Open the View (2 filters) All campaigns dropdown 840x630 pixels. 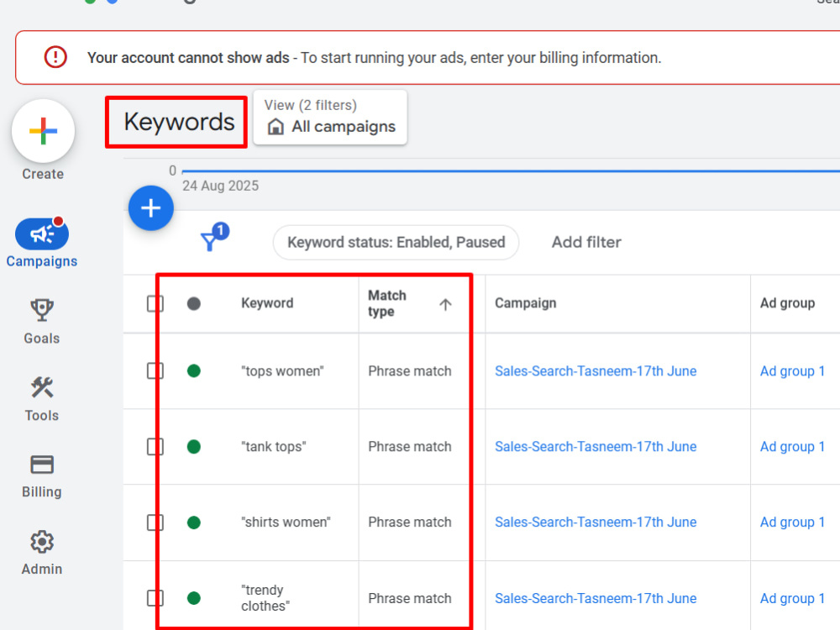click(x=330, y=118)
